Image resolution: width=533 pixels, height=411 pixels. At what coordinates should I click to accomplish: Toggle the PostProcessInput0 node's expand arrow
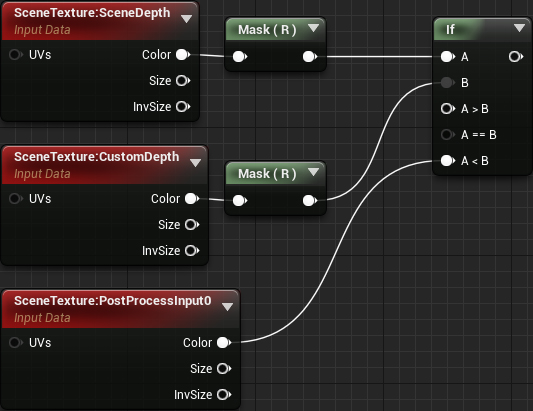[x=227, y=307]
